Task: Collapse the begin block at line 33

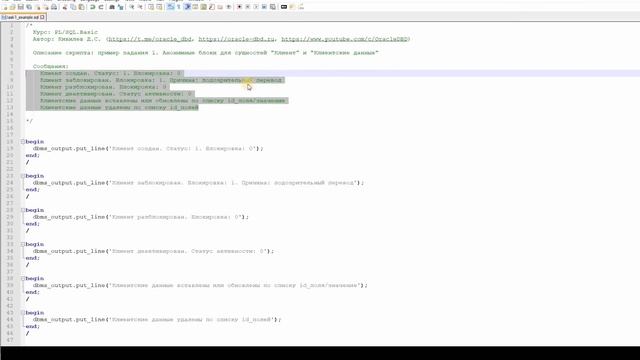Action: click(23, 244)
